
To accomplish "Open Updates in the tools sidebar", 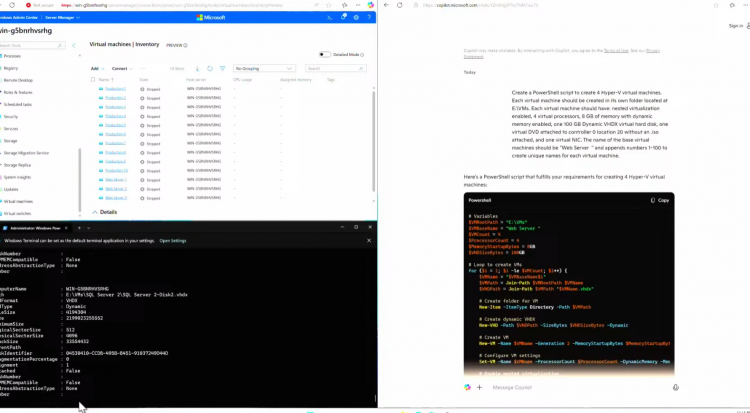I will (x=11, y=189).
